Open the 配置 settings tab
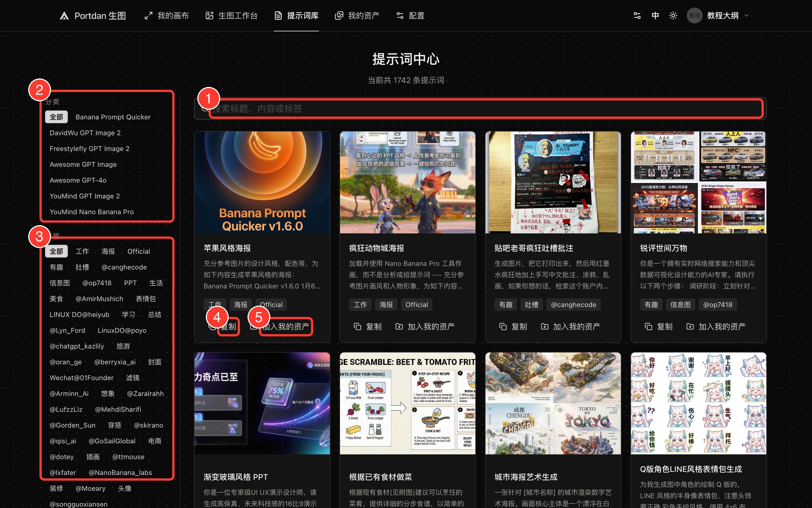 pyautogui.click(x=410, y=16)
